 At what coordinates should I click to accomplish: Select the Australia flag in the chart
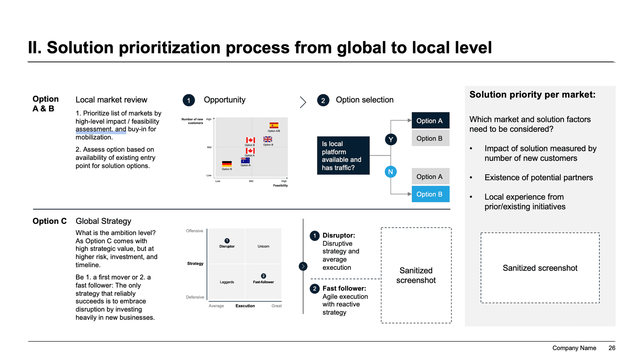coord(245,161)
